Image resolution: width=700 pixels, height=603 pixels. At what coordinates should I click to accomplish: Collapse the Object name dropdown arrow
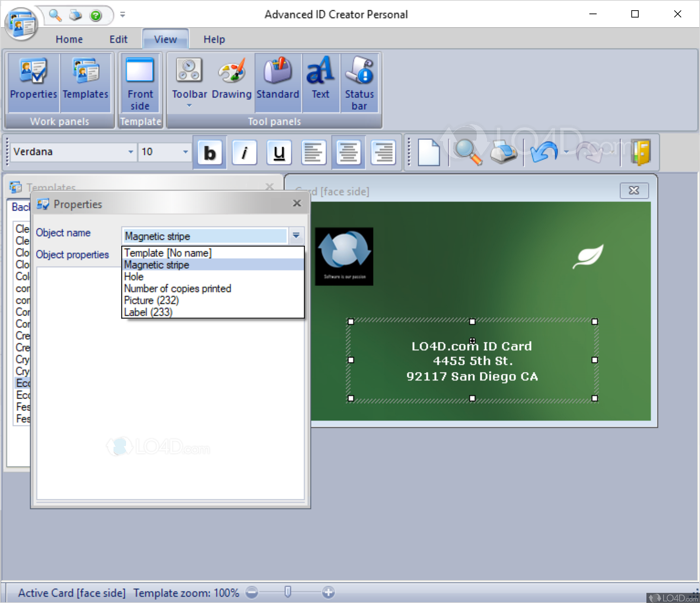click(x=296, y=236)
